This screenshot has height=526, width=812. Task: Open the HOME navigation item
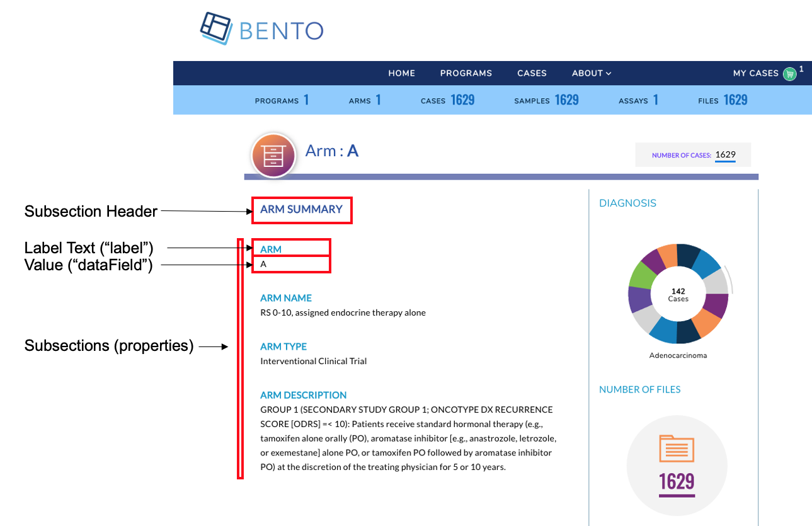[401, 73]
